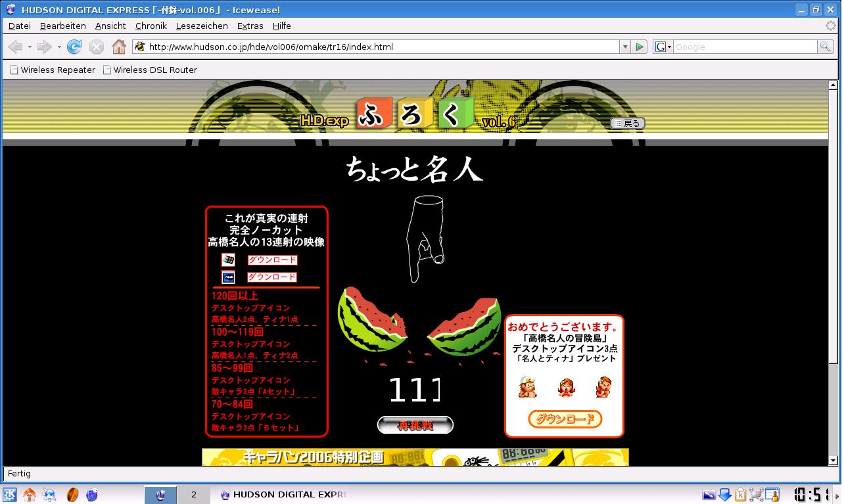
Task: Open the calendar reminder tray icon
Action: coord(772,495)
